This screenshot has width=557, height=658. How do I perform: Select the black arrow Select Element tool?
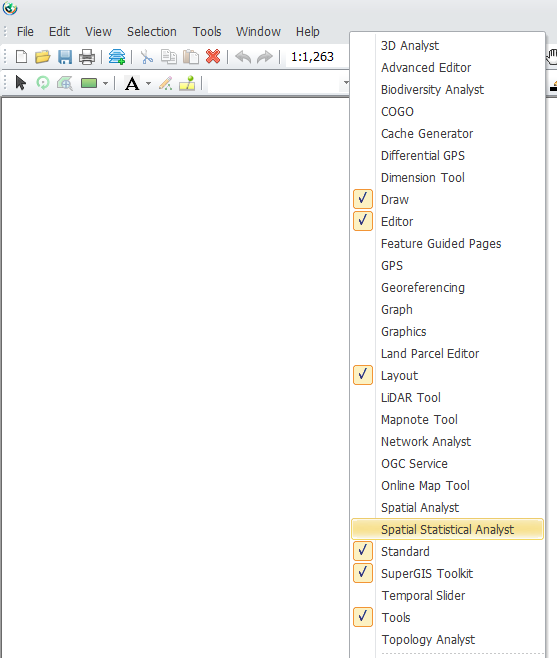point(20,83)
